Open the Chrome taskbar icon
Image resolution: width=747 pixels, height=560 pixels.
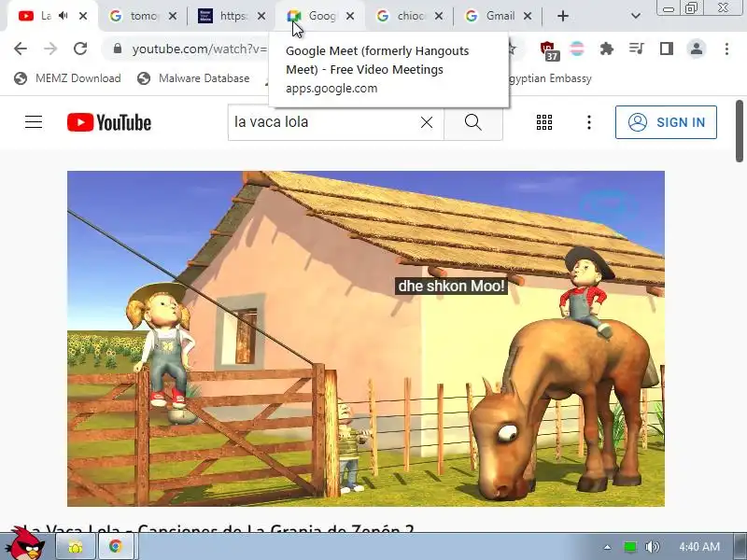tap(115, 546)
